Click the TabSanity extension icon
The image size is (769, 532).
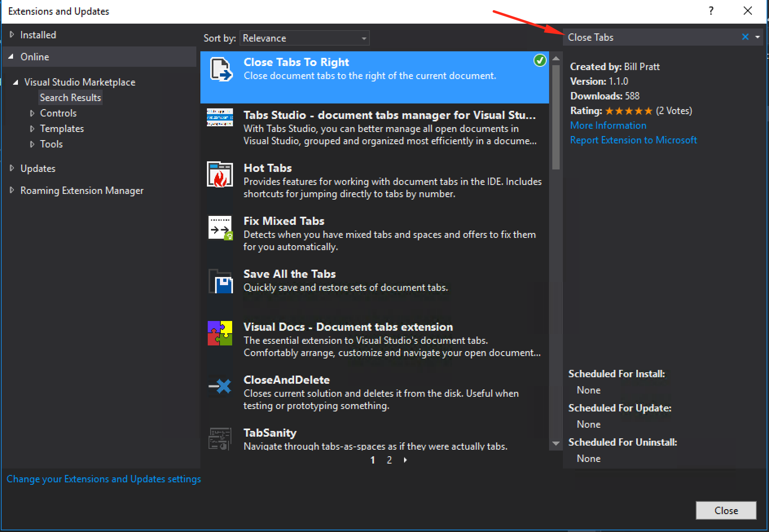[x=220, y=439]
